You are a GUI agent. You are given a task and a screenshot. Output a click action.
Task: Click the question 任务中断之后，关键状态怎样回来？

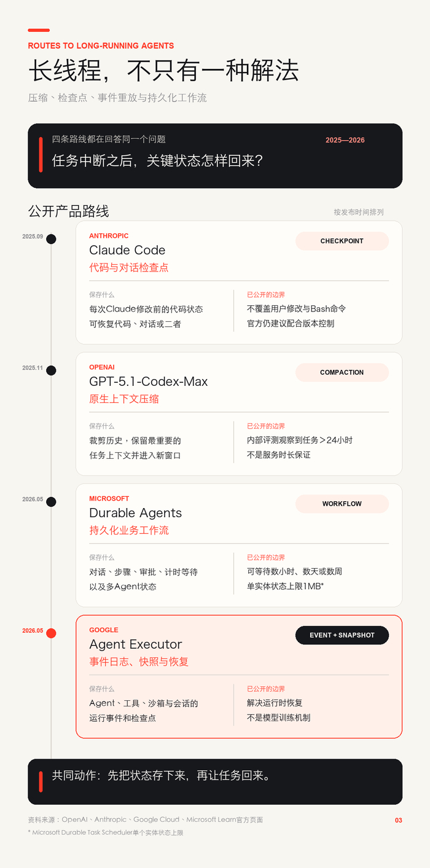coord(158,161)
